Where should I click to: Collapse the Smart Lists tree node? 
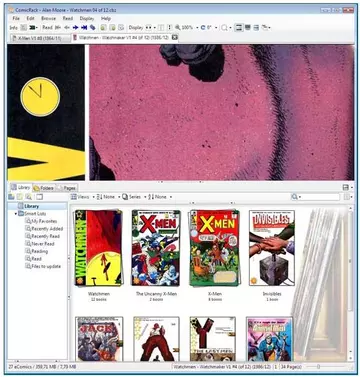[16, 214]
